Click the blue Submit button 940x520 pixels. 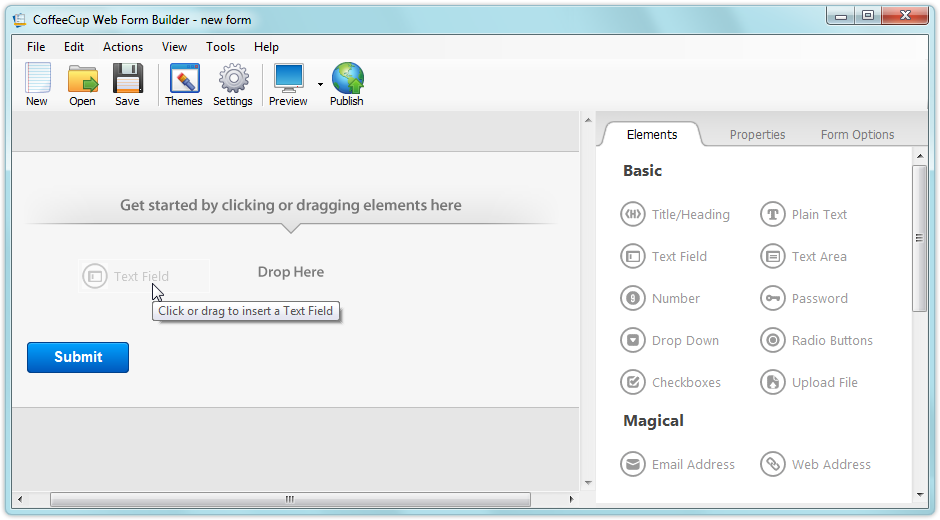point(78,357)
